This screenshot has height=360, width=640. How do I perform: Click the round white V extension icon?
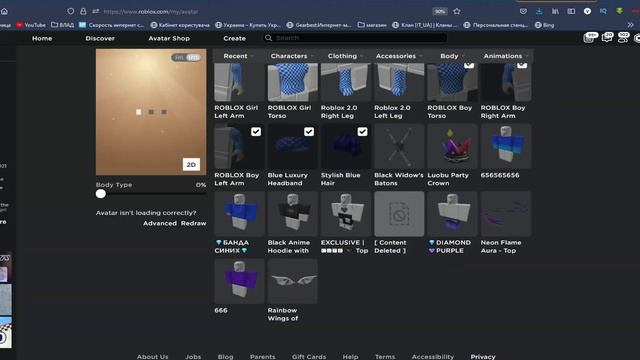587,11
